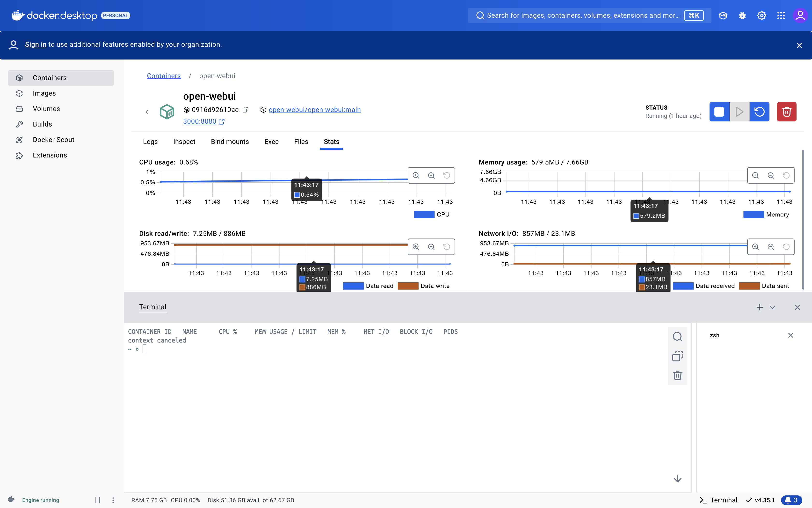The width and height of the screenshot is (812, 508).
Task: Search within the terminal output
Action: [x=677, y=337]
